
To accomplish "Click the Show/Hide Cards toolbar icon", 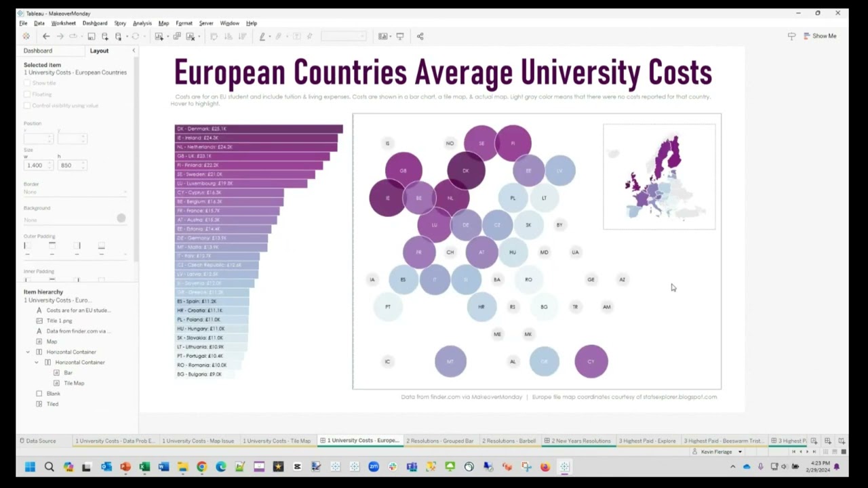I will (x=382, y=37).
